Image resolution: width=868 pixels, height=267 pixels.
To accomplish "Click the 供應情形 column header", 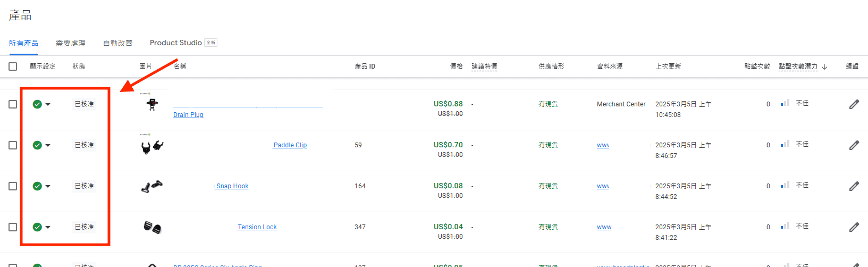I will point(551,66).
